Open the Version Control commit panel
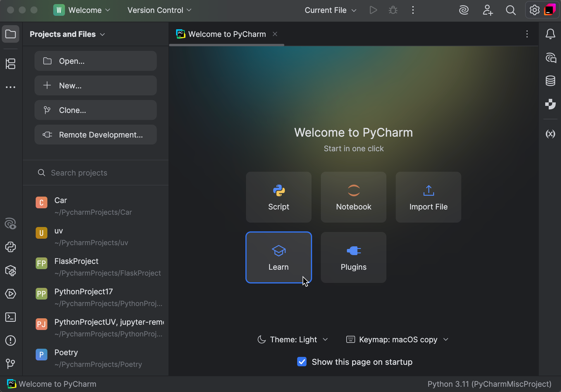Viewport: 561px width, 392px height. (11, 63)
